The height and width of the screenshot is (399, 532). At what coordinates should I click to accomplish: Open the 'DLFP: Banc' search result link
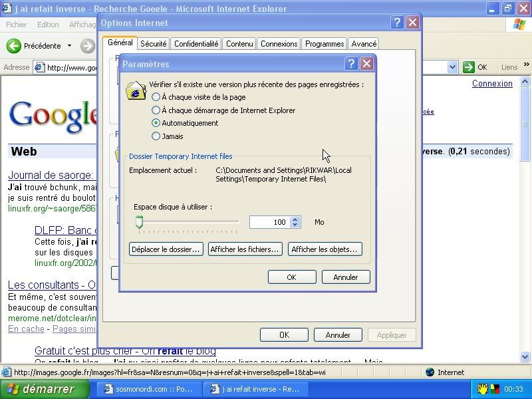(65, 230)
